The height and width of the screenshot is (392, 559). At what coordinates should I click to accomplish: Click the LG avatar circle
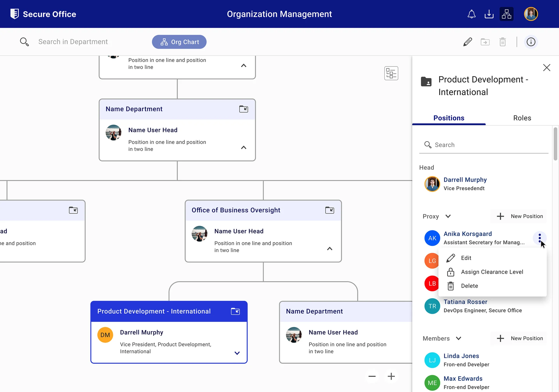[x=431, y=261]
